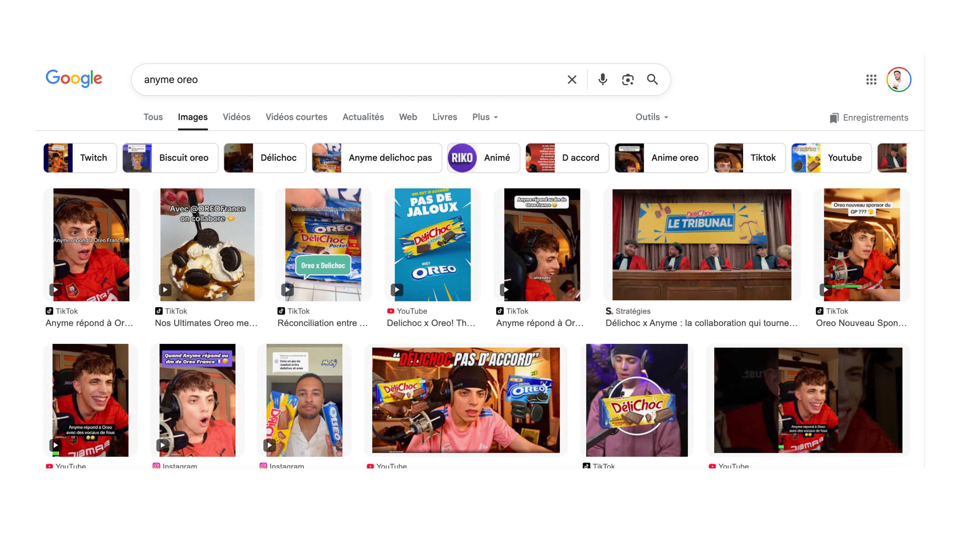Open the Google account profile avatar
This screenshot has width=980, height=551.
pyautogui.click(x=898, y=80)
